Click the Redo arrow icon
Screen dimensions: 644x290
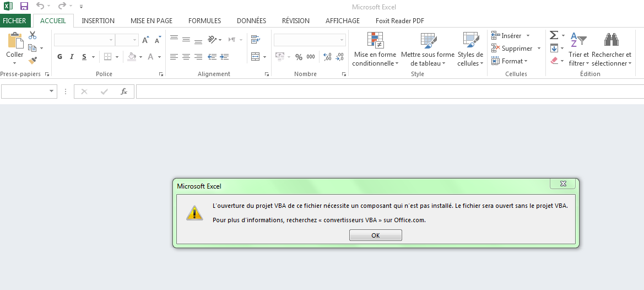(x=62, y=6)
